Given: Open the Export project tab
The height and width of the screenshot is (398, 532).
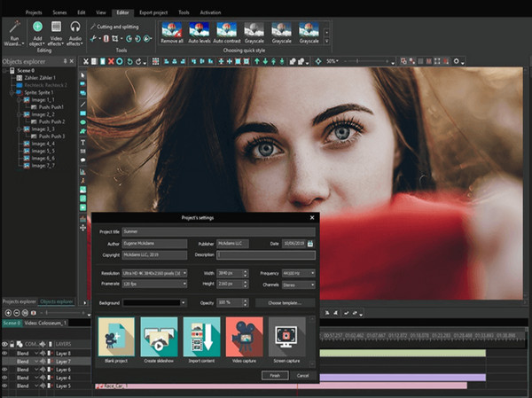Looking at the screenshot, I should [x=153, y=12].
